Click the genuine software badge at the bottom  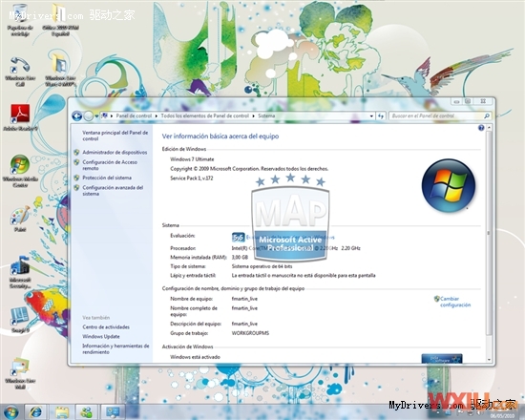442,359
